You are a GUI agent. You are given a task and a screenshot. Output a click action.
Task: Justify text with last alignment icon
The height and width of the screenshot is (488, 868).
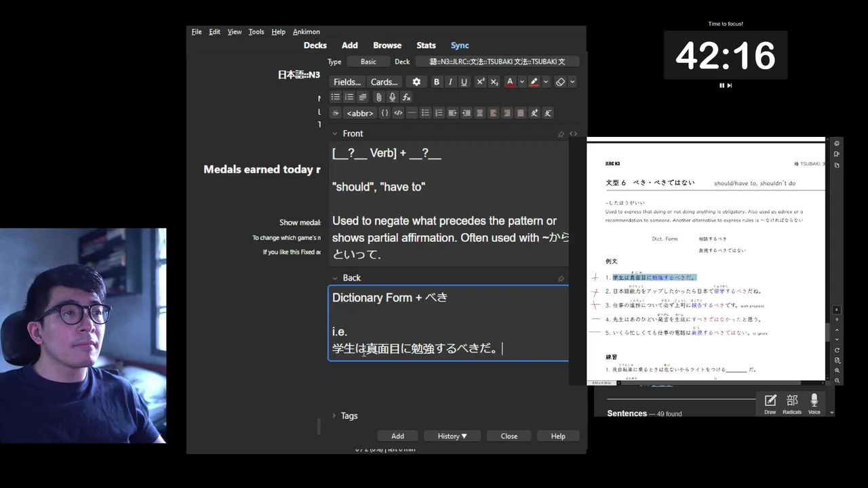(x=520, y=113)
